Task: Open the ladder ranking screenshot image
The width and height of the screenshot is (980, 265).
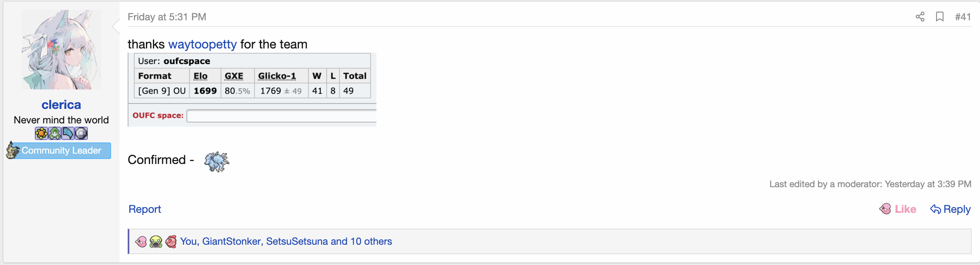Action: 252,89
